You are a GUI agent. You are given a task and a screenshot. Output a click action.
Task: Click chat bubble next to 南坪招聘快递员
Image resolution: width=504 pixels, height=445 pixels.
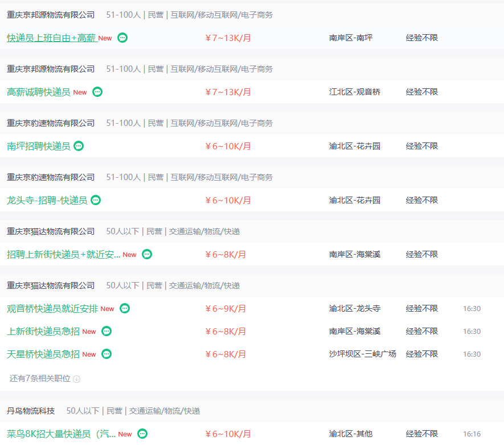point(79,146)
